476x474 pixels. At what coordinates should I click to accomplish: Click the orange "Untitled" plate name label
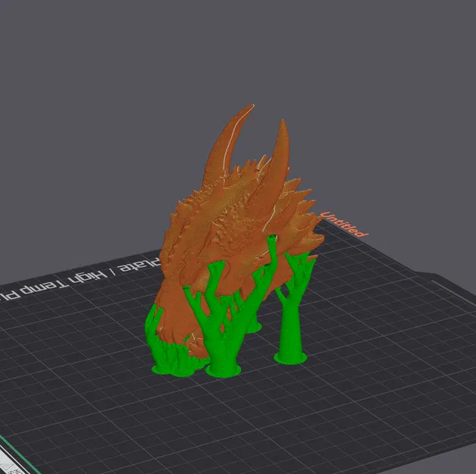(x=344, y=224)
